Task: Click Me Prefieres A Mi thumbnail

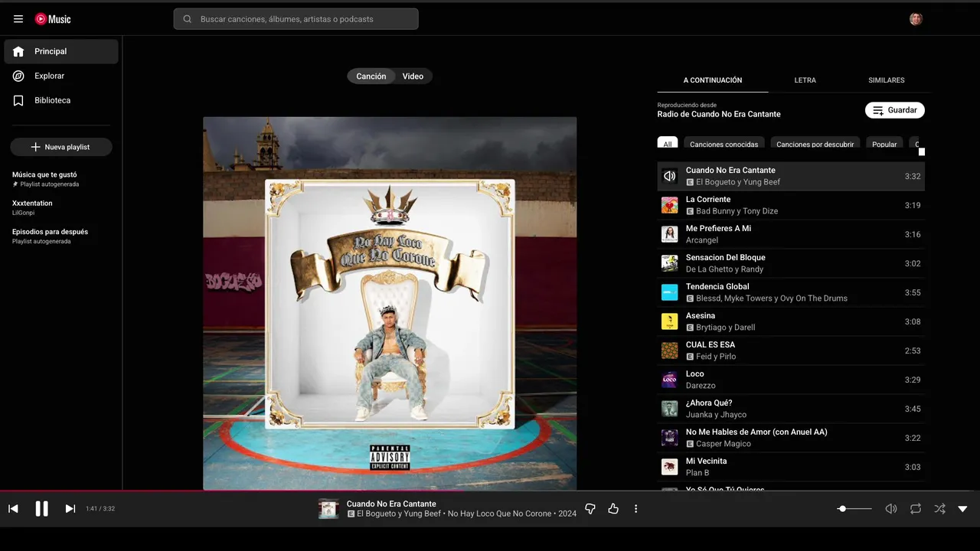Action: click(670, 234)
